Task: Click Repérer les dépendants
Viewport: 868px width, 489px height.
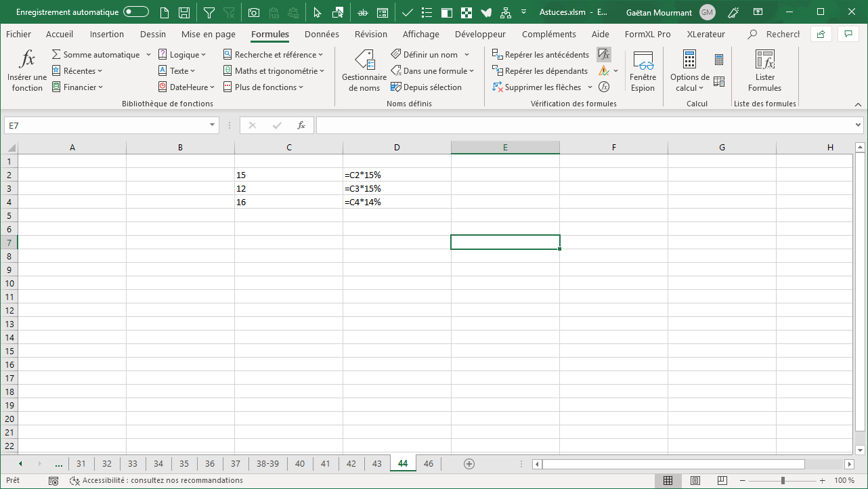Action: tap(540, 71)
